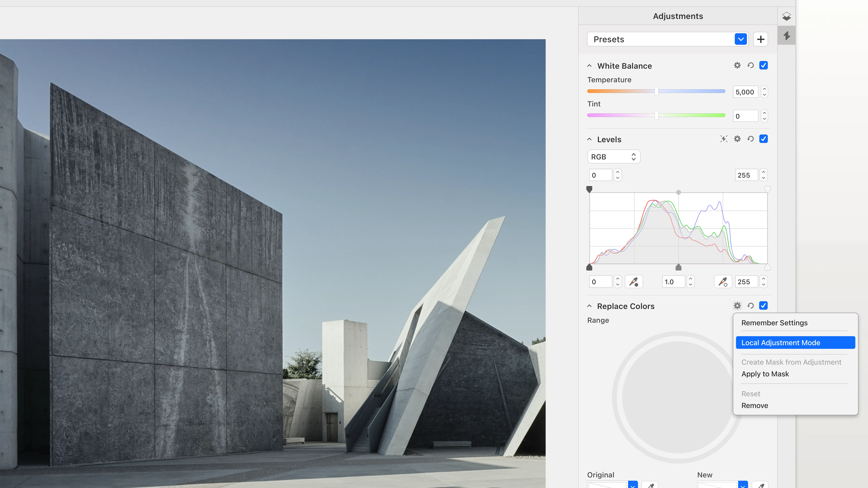
Task: Open the Layers sidebar icon
Action: 787,16
